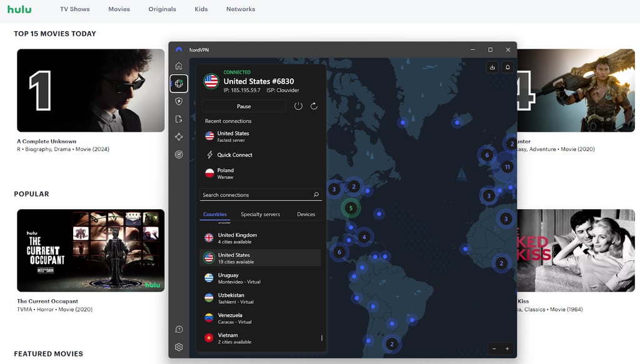Screen dimensions: 640x364
Task: Switch to the Devices tab
Action: pos(306,214)
